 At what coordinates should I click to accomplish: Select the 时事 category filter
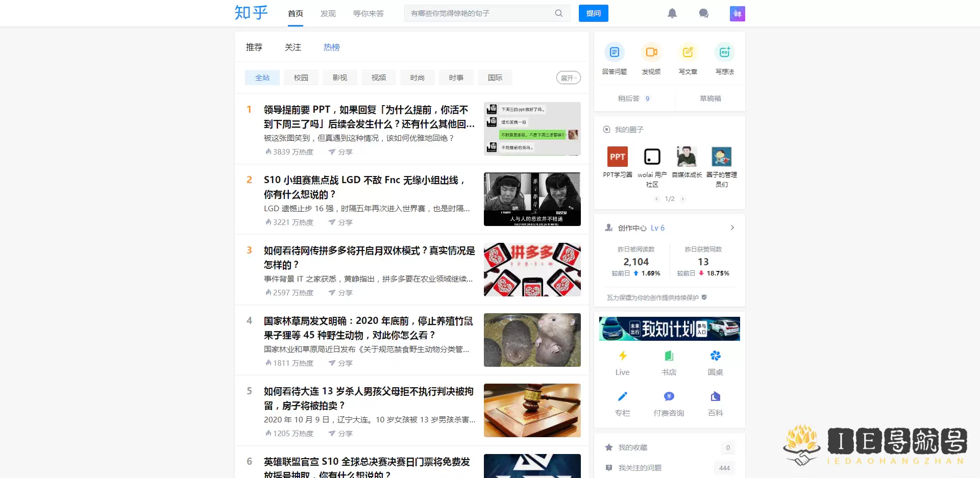(456, 77)
